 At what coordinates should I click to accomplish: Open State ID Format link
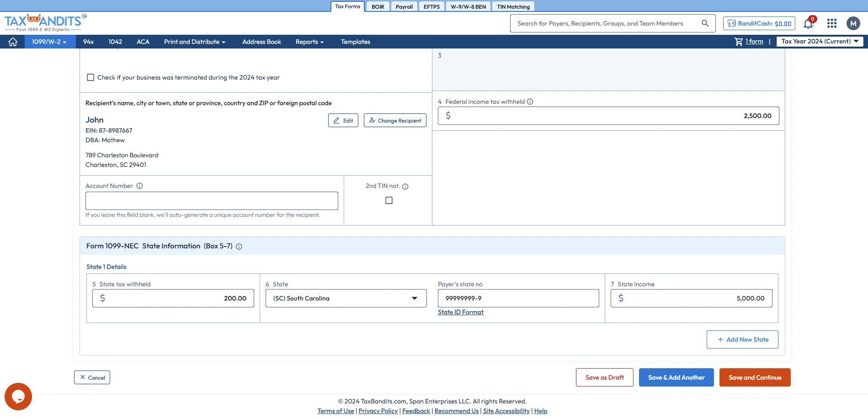(460, 312)
